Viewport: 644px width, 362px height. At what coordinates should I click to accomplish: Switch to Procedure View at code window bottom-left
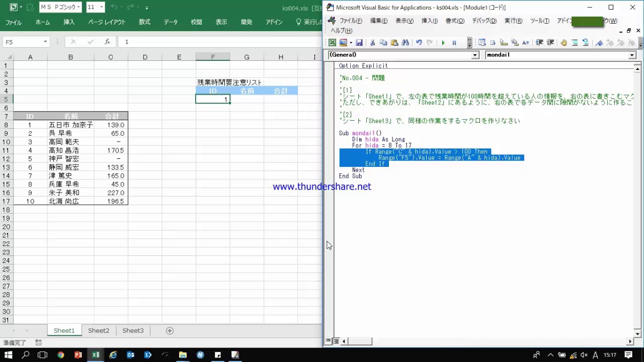(x=328, y=341)
